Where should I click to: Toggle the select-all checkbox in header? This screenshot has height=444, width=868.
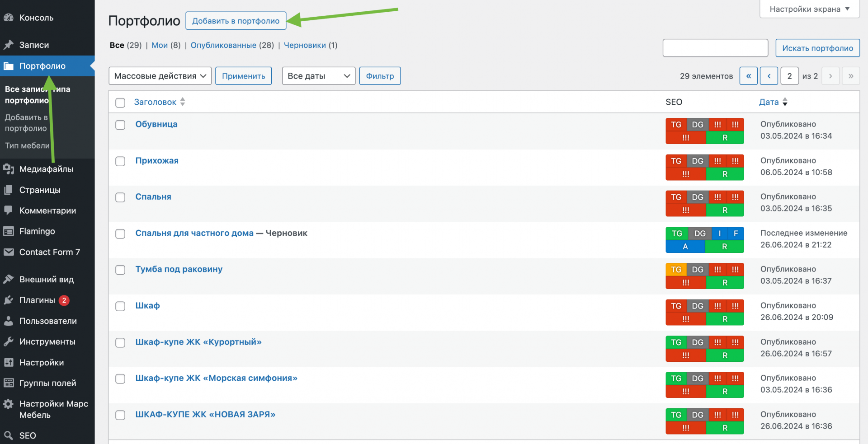click(120, 103)
